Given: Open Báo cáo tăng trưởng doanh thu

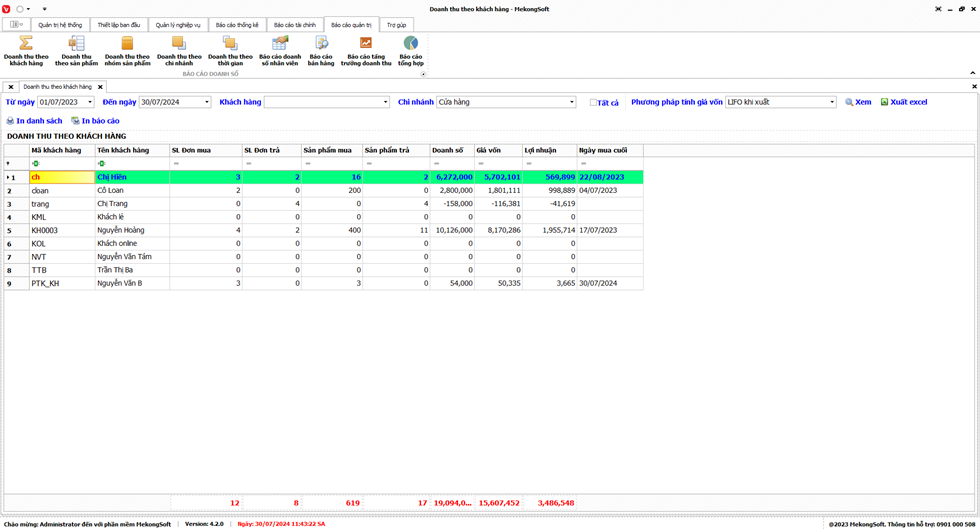Looking at the screenshot, I should tap(366, 51).
